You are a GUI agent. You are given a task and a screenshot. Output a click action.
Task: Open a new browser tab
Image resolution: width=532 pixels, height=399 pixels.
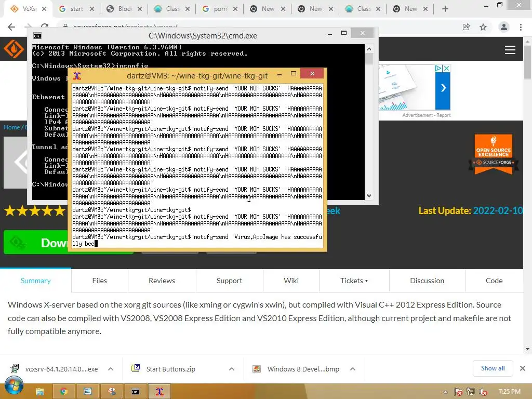pyautogui.click(x=445, y=9)
